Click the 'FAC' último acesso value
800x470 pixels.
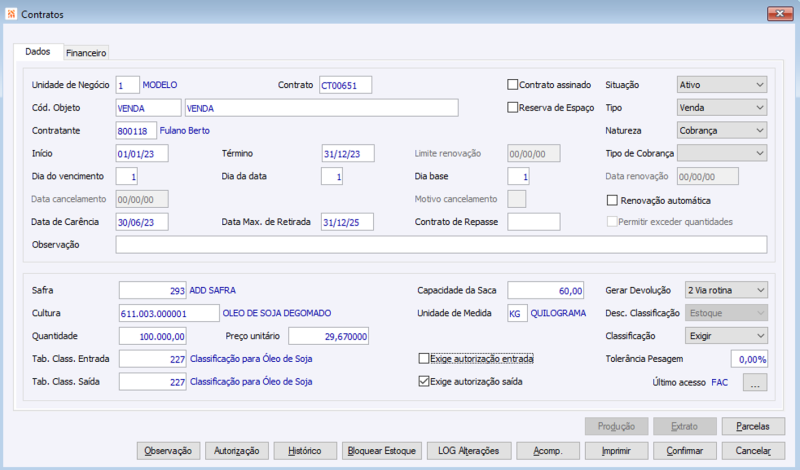click(719, 382)
